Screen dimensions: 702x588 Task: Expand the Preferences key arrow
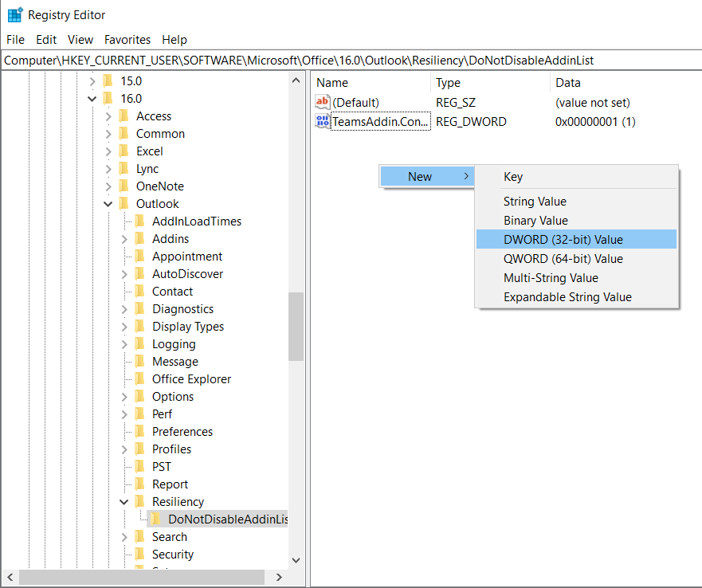124,432
